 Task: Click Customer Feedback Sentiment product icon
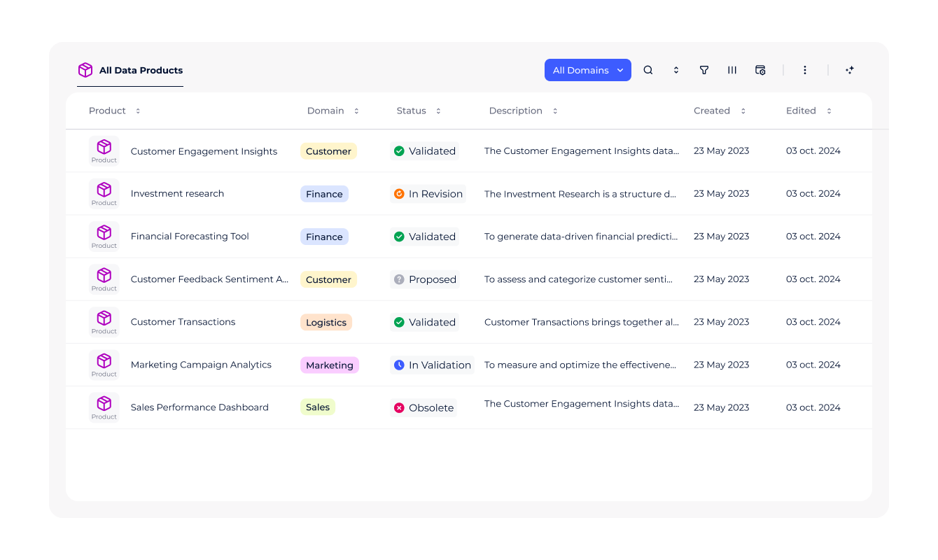coord(104,279)
